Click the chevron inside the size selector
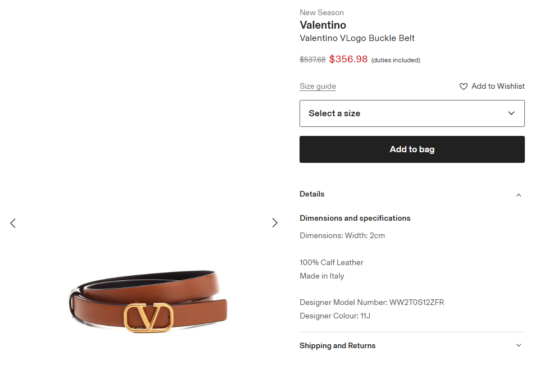The width and height of the screenshot is (535, 392). tap(511, 113)
